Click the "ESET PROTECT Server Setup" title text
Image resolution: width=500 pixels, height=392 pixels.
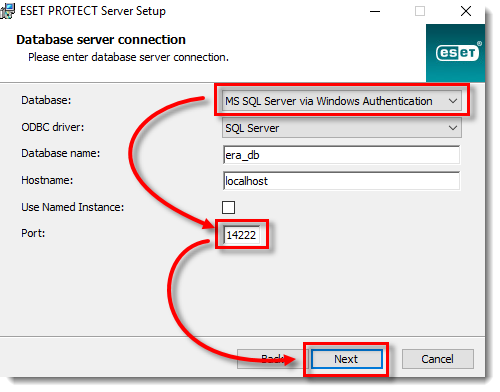click(93, 11)
